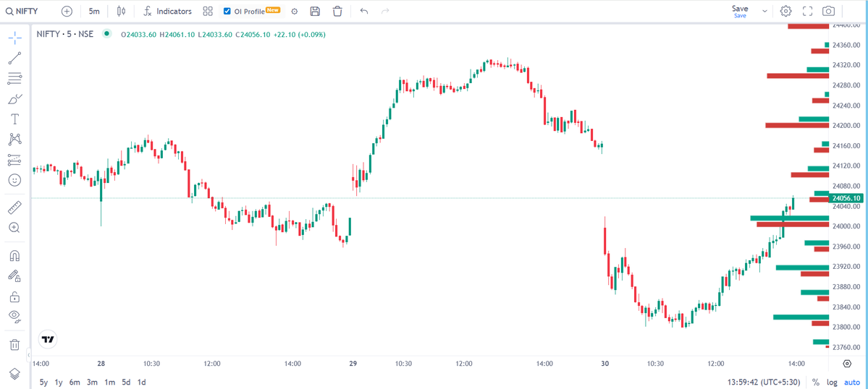
Task: Expand the Save dropdown arrow
Action: point(764,11)
